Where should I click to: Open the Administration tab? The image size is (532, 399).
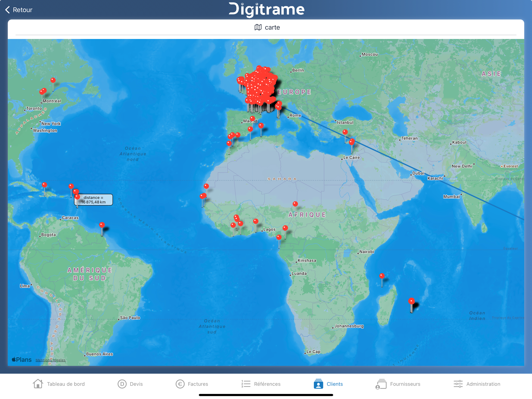pos(477,384)
